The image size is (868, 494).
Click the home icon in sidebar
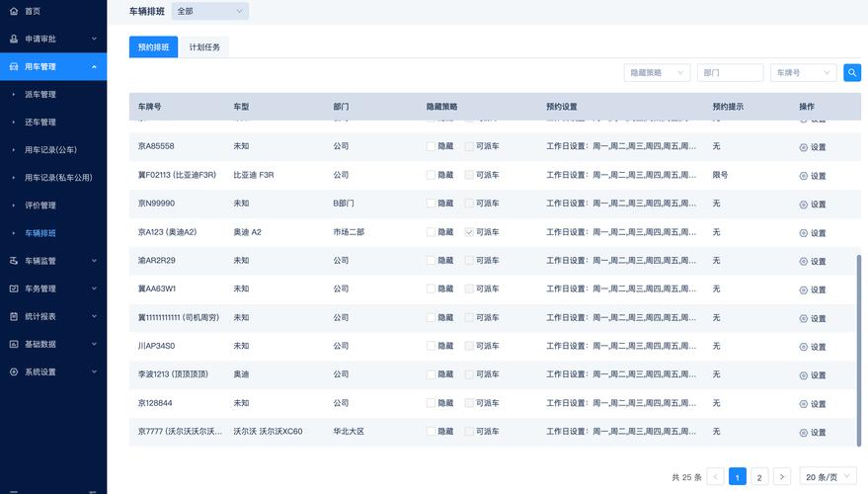[14, 11]
